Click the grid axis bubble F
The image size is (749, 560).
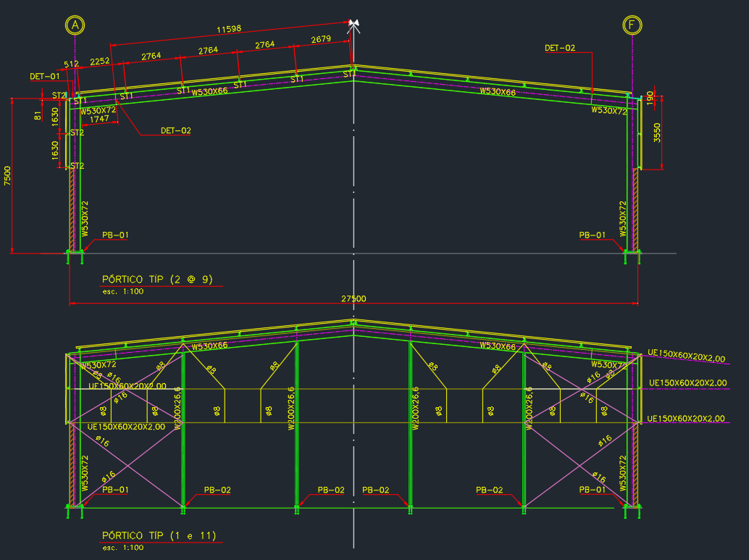click(x=632, y=25)
